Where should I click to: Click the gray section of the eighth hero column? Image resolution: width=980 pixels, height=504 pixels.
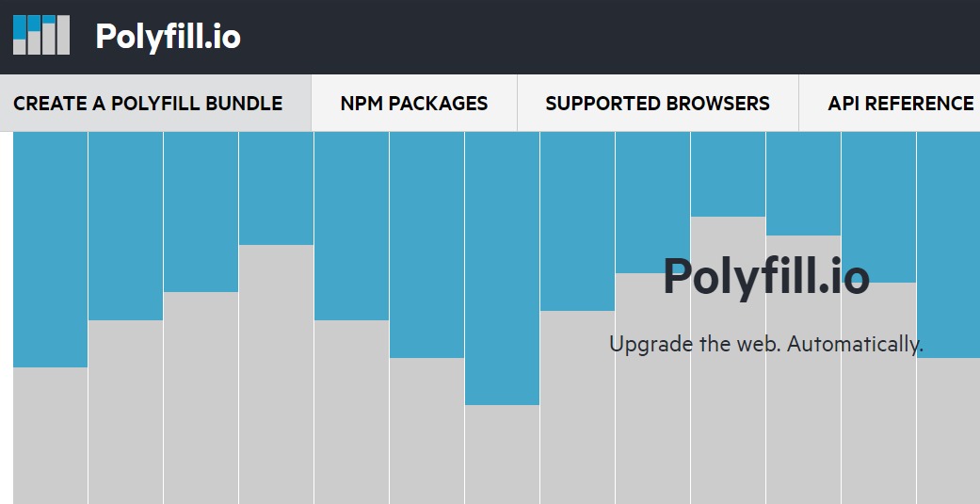(577, 407)
